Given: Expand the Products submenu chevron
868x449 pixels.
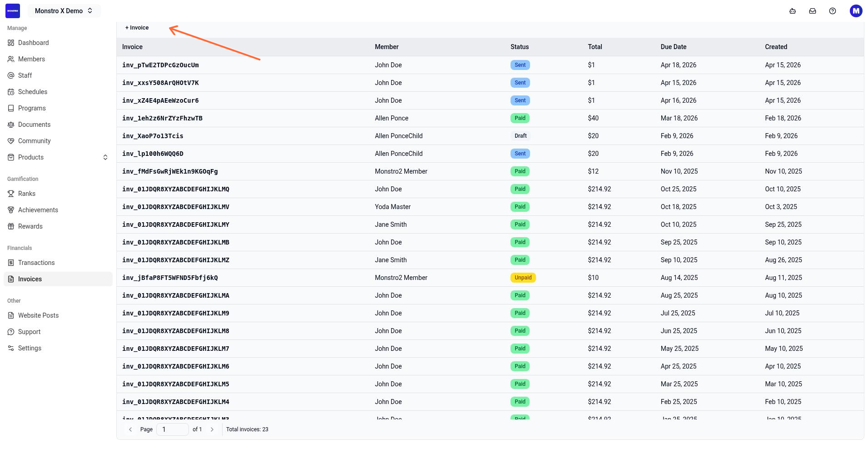Looking at the screenshot, I should click(105, 157).
